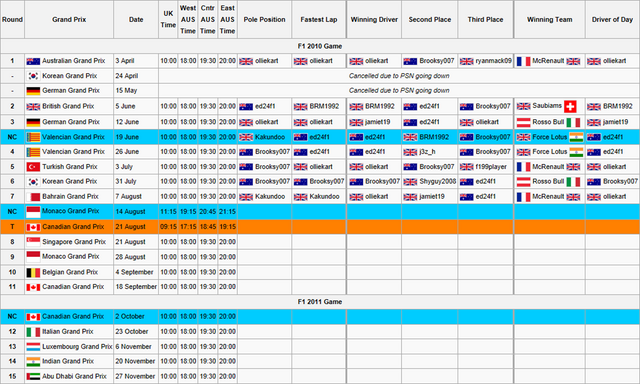Click the Italian flag after Rosso Bull in round 6
Image resolution: width=640 pixels, height=384 pixels.
[x=573, y=182]
